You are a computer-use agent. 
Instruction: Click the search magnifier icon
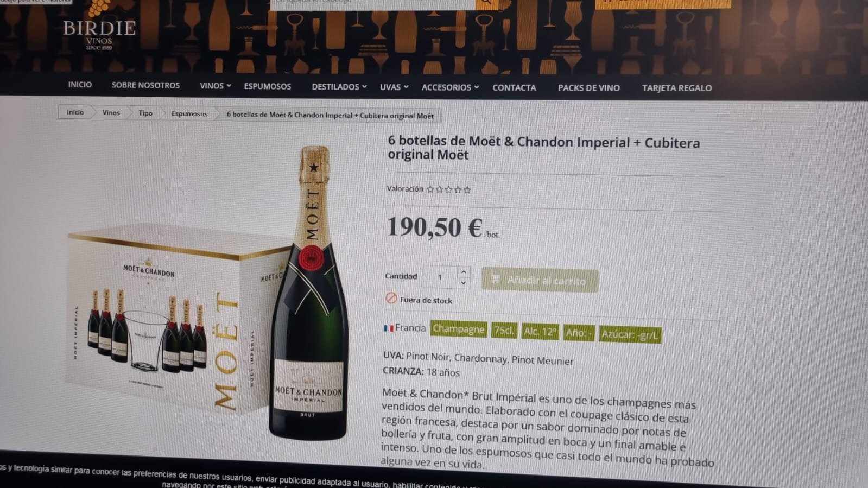coord(486,2)
